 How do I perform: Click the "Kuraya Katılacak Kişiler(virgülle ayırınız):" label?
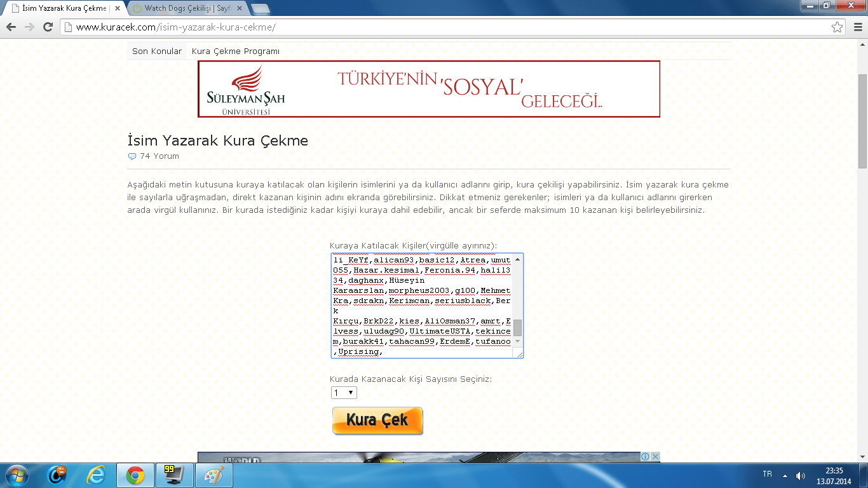point(413,246)
